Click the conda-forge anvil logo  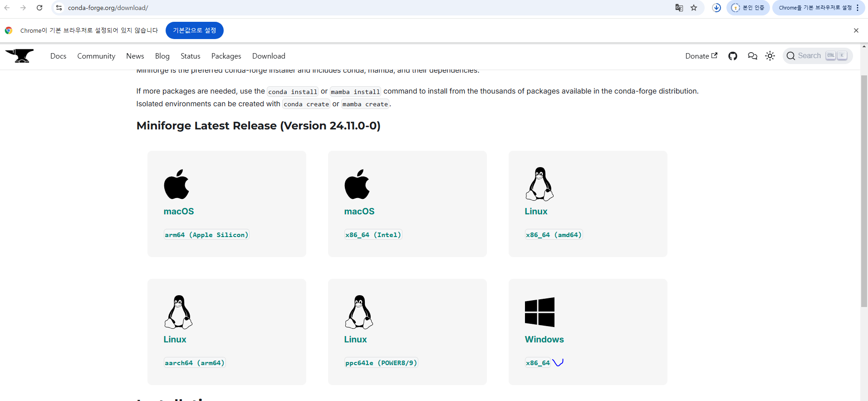(20, 56)
